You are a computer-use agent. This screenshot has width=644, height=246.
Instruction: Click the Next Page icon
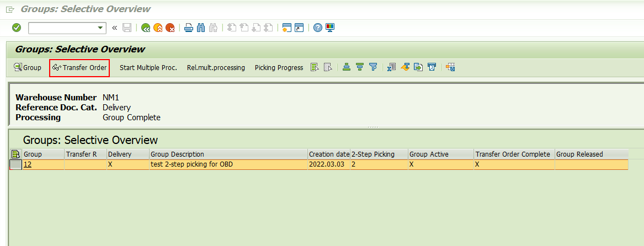click(x=256, y=28)
